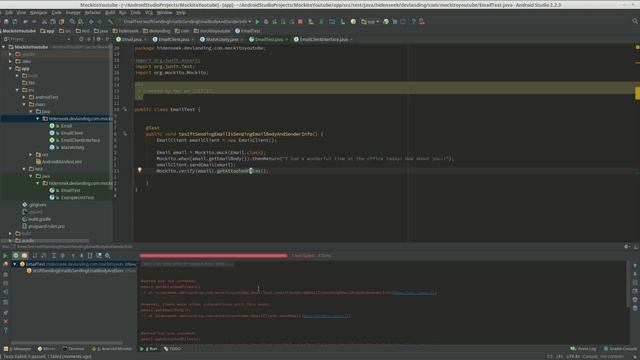Open the Android Monitor tool window
The image size is (640, 360).
112,349
